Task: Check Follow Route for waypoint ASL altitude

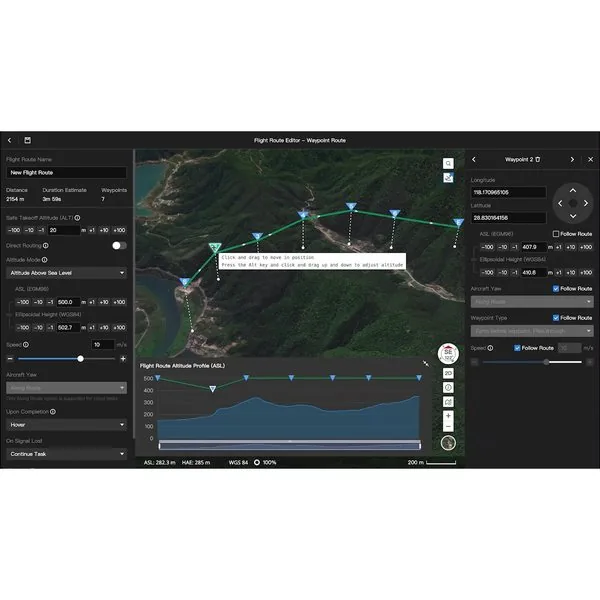Action: click(556, 234)
